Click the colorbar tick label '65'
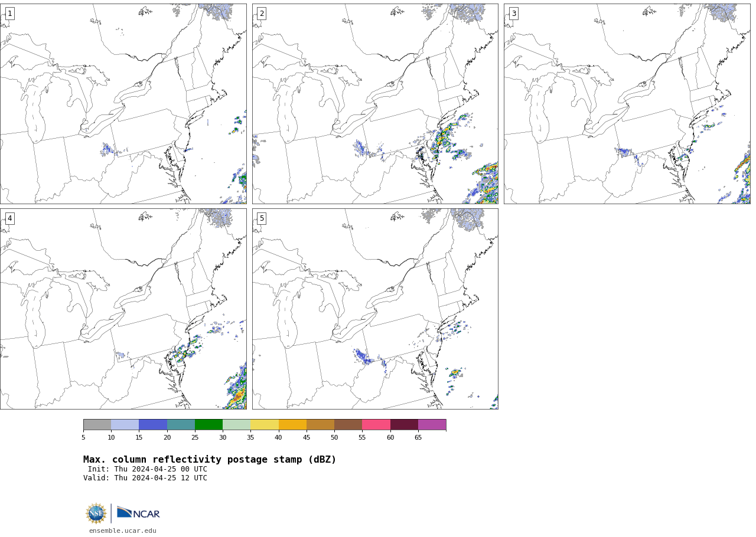Screen dimensions: 756x537 [x=418, y=437]
